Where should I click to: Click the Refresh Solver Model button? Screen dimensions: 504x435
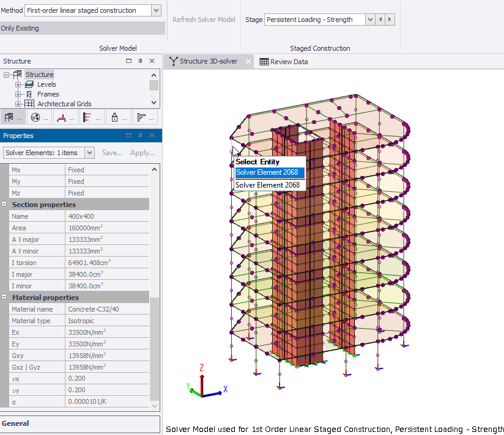tap(204, 20)
